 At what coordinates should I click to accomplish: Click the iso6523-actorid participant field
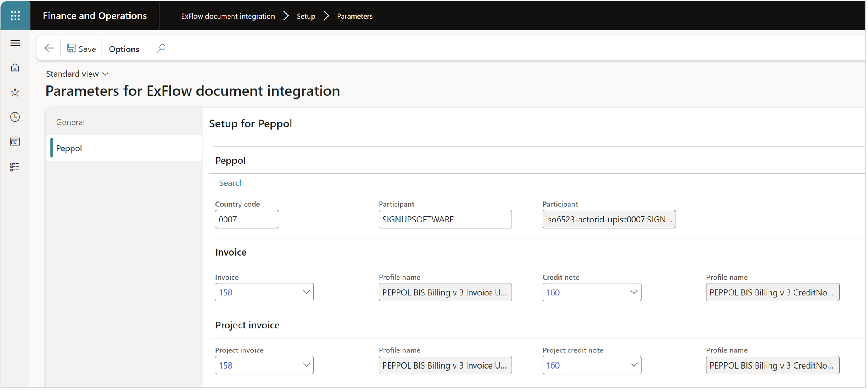coord(609,220)
